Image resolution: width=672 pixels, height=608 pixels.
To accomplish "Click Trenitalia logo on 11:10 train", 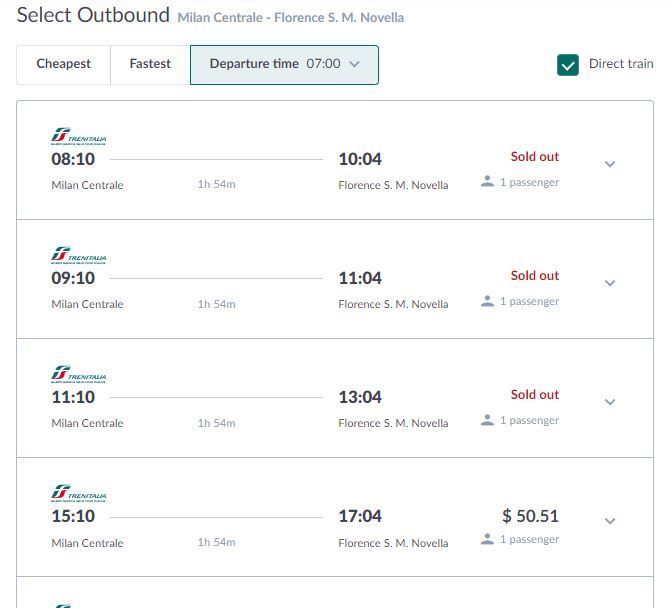I will pos(79,375).
